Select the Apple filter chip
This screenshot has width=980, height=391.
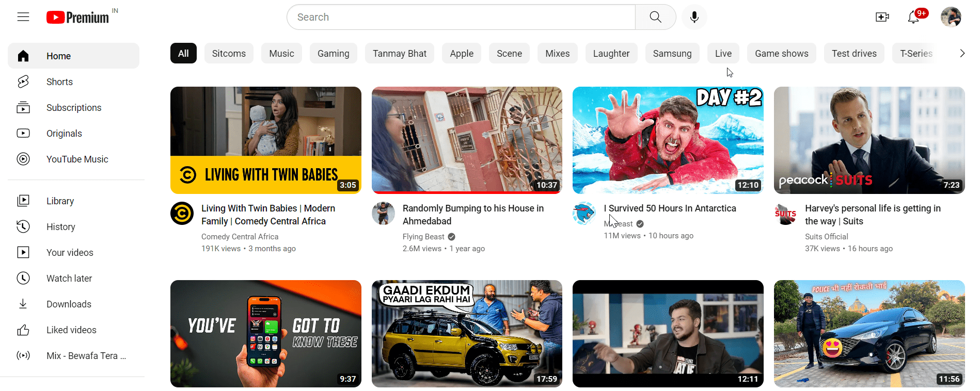[462, 53]
